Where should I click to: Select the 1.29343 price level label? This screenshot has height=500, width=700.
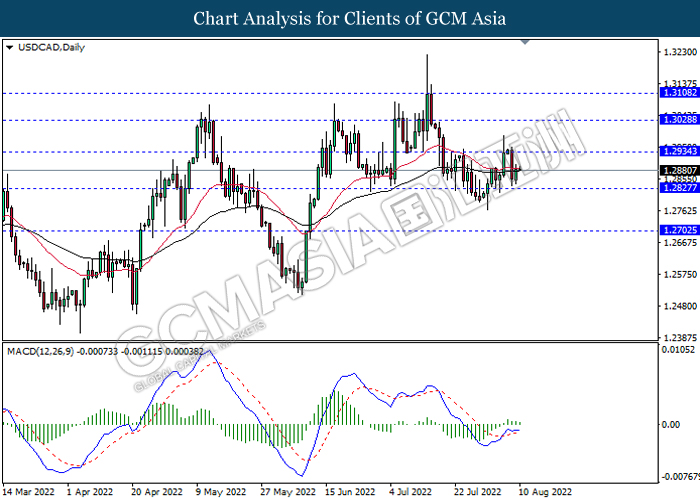coord(680,151)
